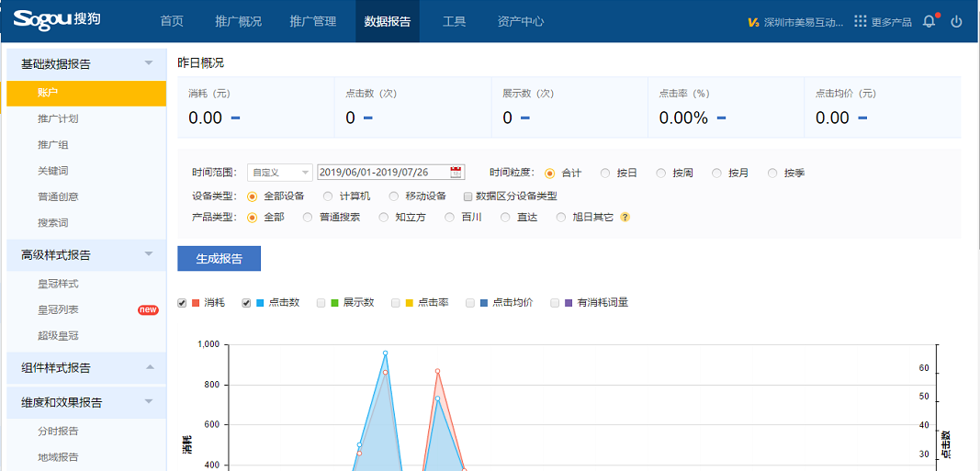Select the 按周 time granularity radio
Viewport: 980px width, 471px height.
click(x=660, y=173)
